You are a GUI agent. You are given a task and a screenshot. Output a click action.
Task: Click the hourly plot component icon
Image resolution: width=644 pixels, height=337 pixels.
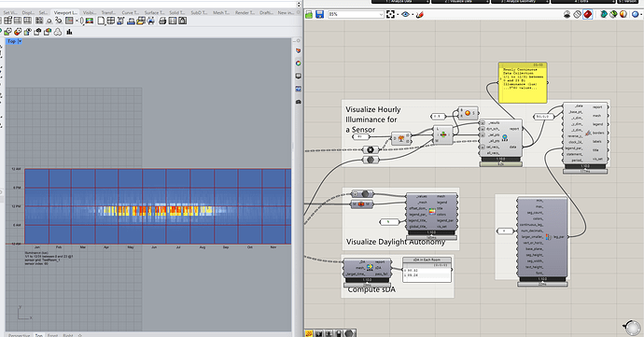[x=588, y=133]
